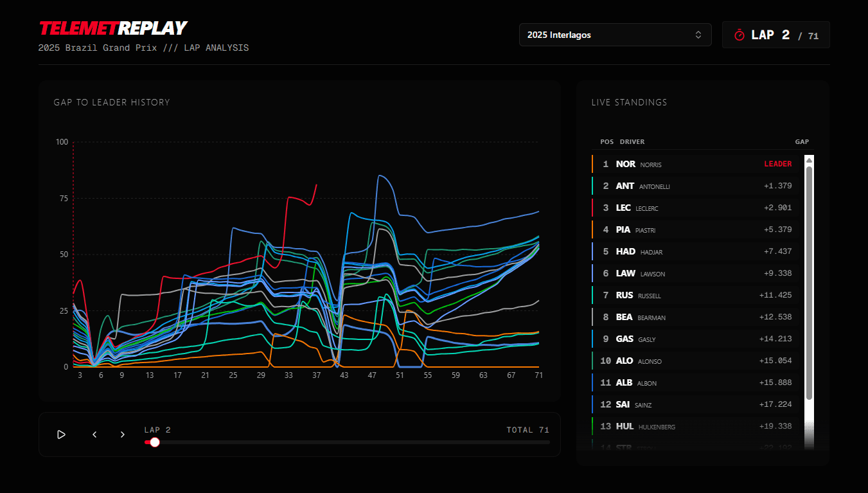Click the stopwatch icon beside LAP 2

pos(739,35)
